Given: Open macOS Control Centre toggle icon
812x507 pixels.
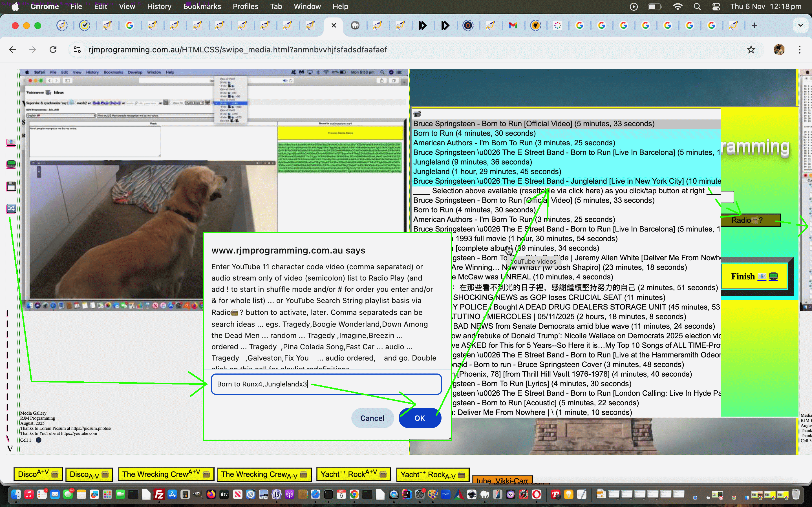Looking at the screenshot, I should point(716,6).
